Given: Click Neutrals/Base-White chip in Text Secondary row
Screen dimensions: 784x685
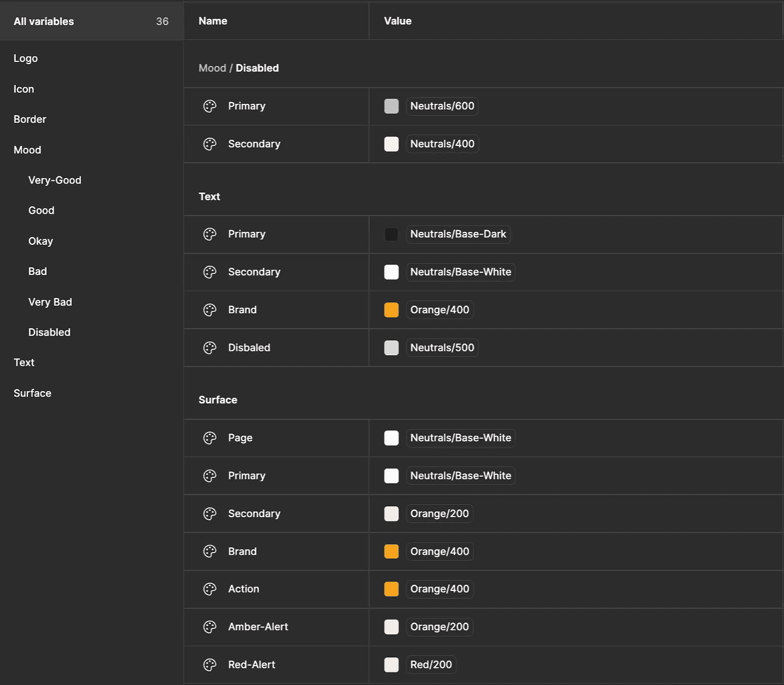Looking at the screenshot, I should (460, 272).
